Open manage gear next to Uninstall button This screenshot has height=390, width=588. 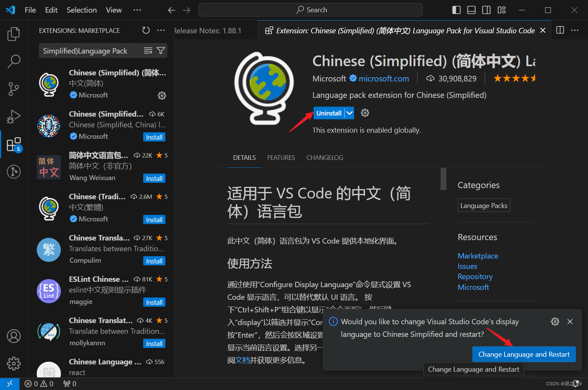(365, 113)
